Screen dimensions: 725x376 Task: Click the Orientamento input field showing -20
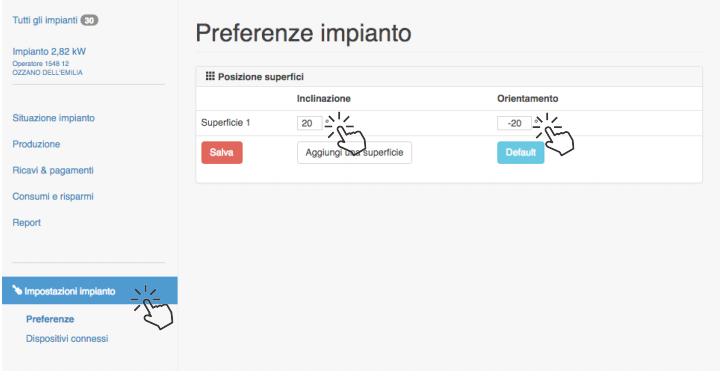click(514, 123)
